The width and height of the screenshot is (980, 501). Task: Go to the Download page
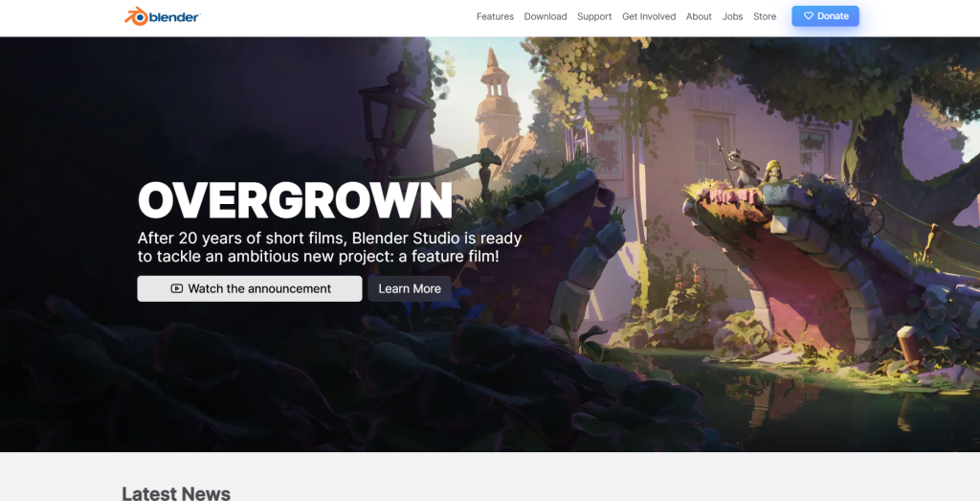click(545, 17)
